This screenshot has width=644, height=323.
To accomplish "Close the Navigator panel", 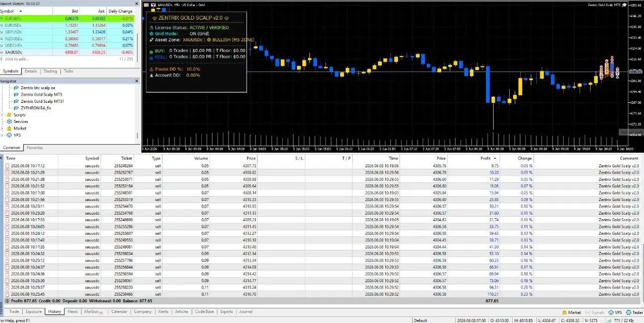I will [x=136, y=81].
